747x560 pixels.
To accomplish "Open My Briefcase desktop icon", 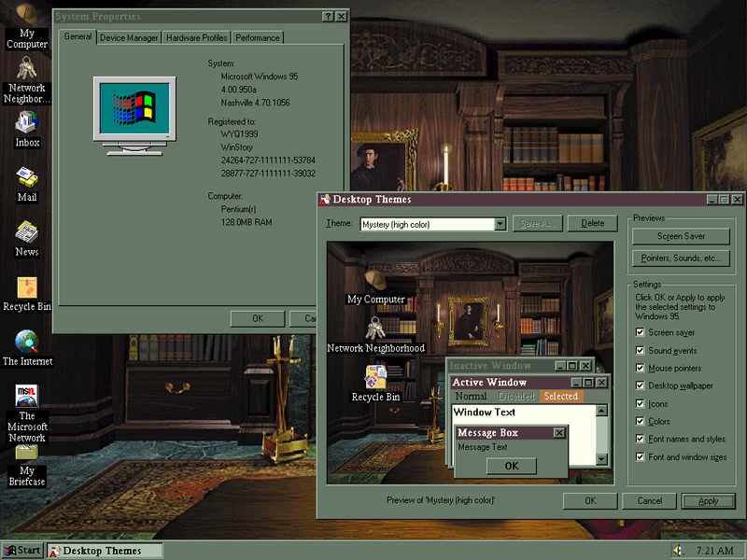I will coord(27,453).
